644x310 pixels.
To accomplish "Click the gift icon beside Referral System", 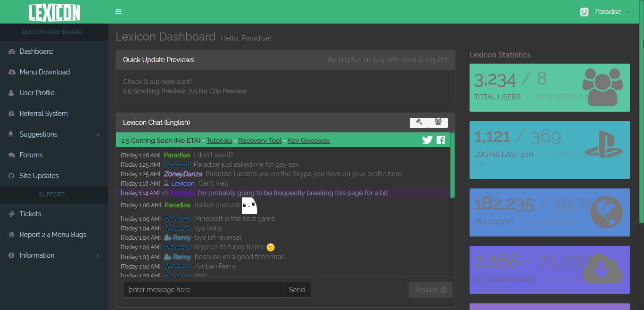I will (x=11, y=114).
